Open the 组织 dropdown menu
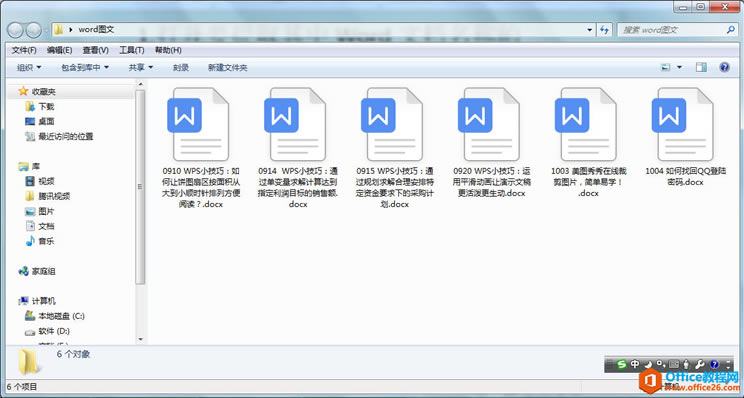The height and width of the screenshot is (398, 744). [29, 67]
